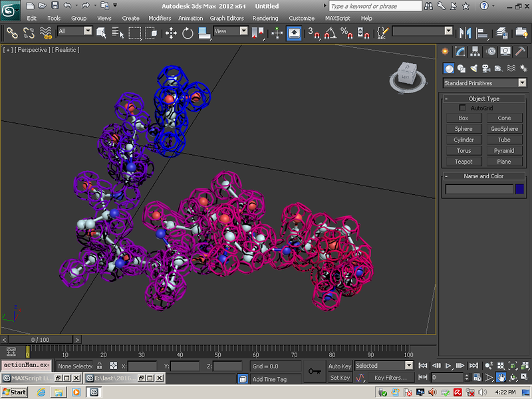Activate the Pan View hand icon
532x399 pixels.
pos(501,377)
